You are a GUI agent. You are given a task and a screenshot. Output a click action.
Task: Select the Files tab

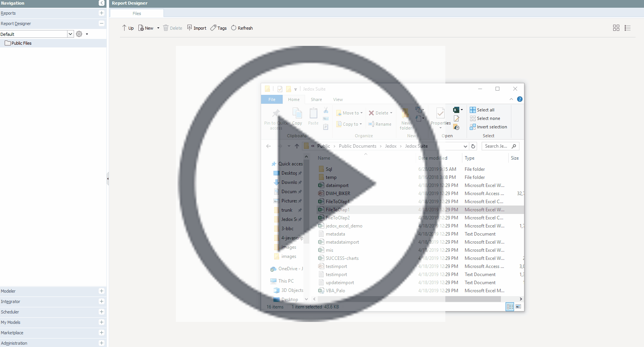(137, 13)
